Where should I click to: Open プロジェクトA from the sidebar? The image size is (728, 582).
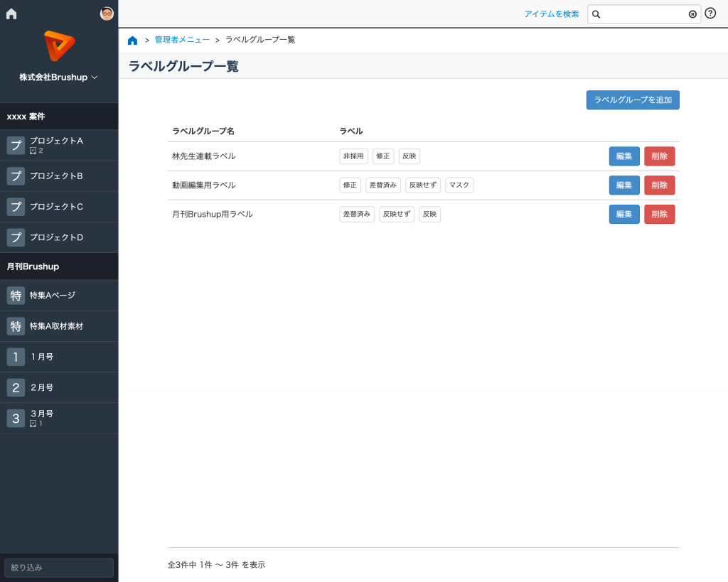click(x=59, y=145)
